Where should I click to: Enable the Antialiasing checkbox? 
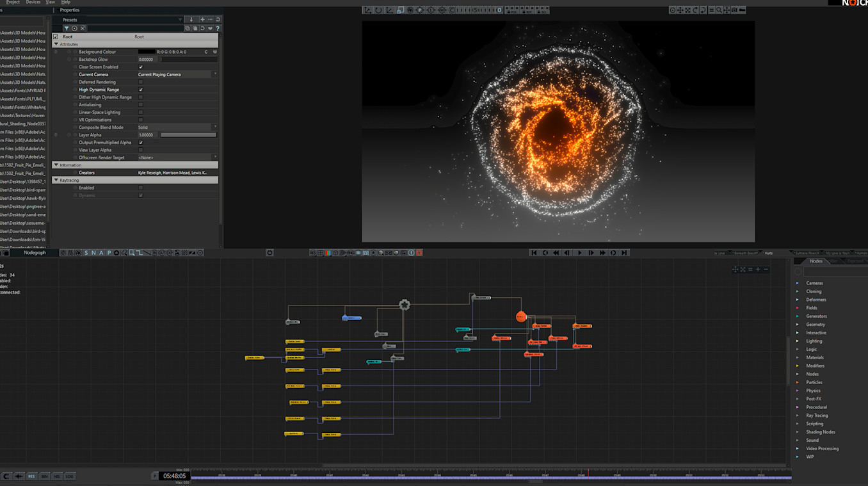[141, 105]
